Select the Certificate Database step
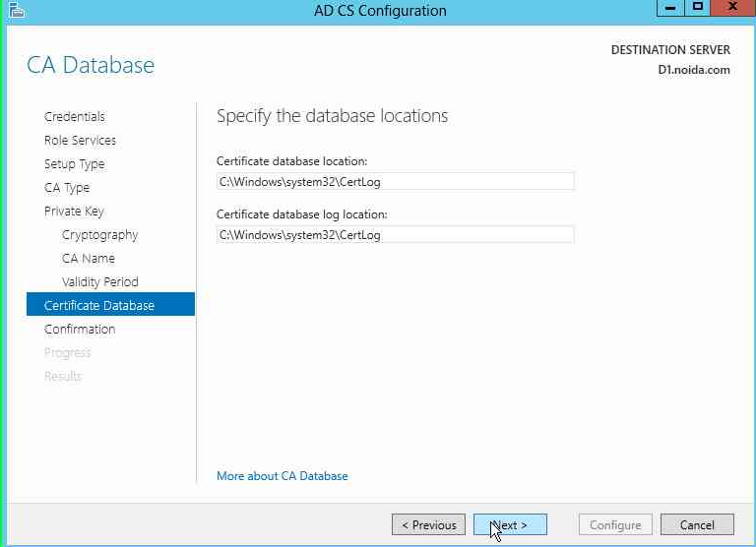 coord(110,305)
